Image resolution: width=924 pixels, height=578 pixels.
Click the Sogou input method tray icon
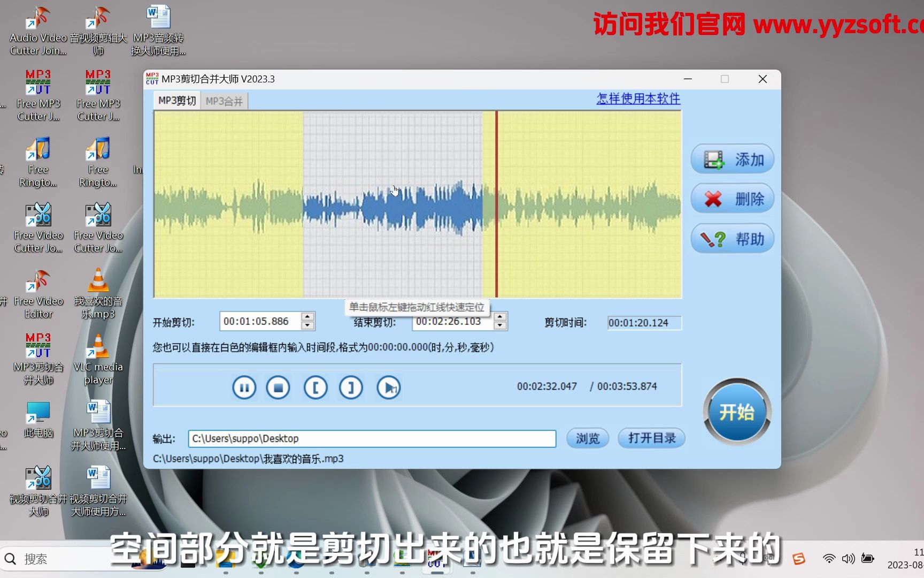click(x=799, y=559)
